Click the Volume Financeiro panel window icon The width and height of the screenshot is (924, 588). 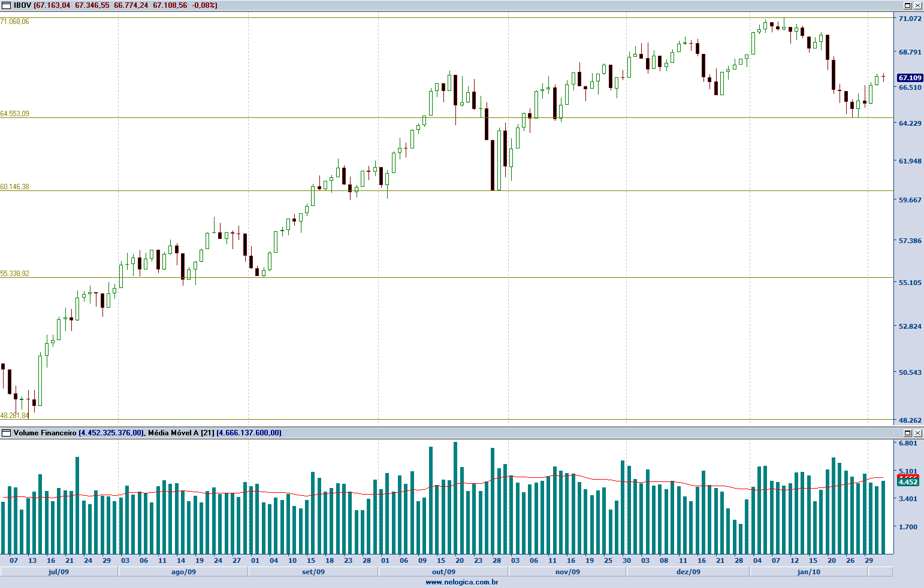[7, 433]
